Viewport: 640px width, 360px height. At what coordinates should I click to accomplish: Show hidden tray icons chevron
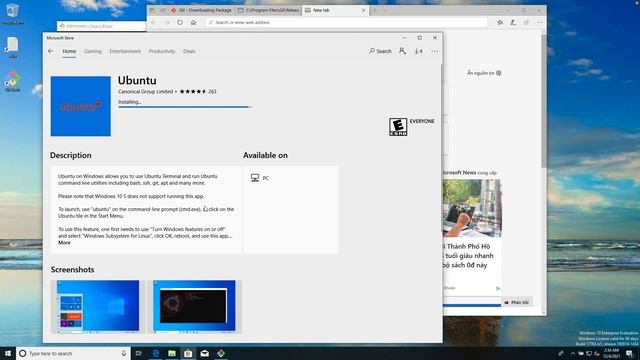(572, 353)
